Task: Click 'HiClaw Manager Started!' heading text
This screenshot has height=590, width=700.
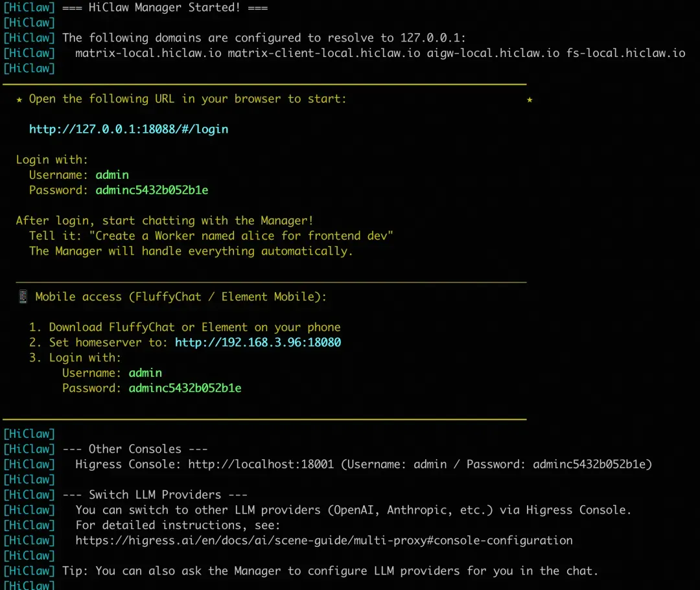Action: point(165,8)
